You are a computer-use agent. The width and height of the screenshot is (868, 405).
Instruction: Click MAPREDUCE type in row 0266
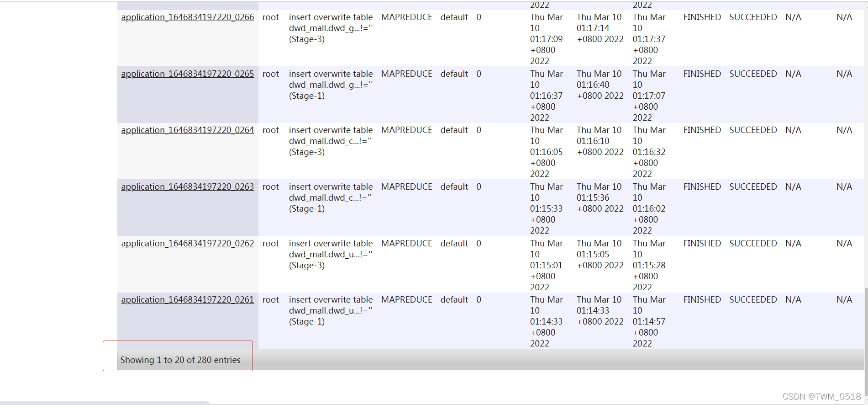(406, 17)
